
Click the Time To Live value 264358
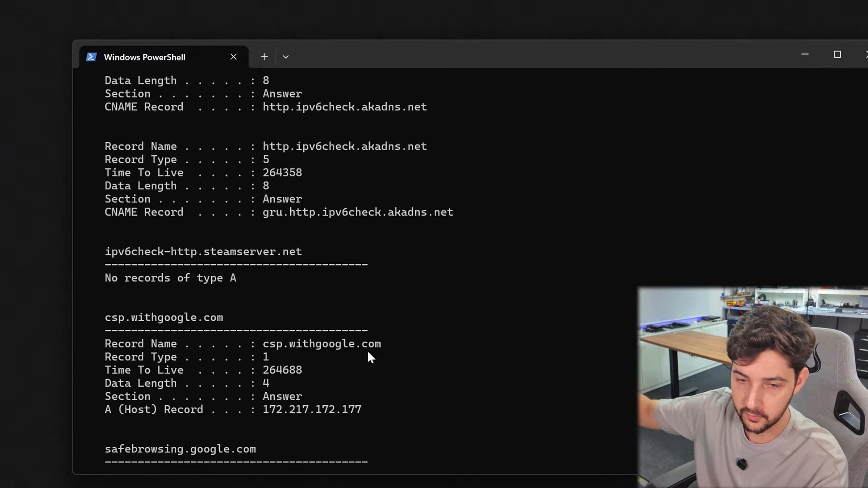282,173
